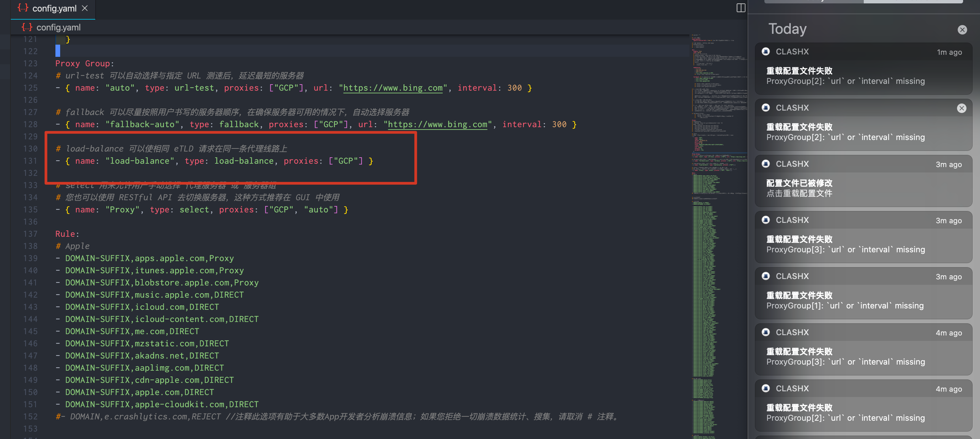Click the CLASHX icon on the ProxyGroup[1] error notification
The image size is (980, 439).
(766, 276)
